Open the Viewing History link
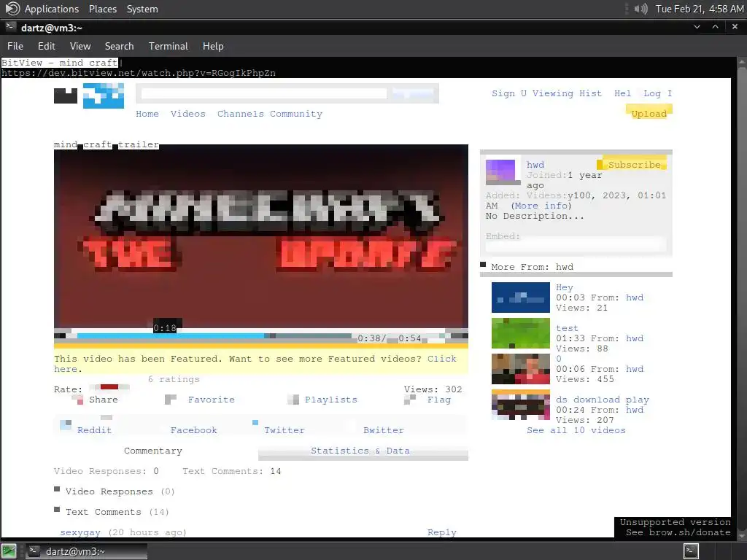This screenshot has height=560, width=747. (x=567, y=93)
